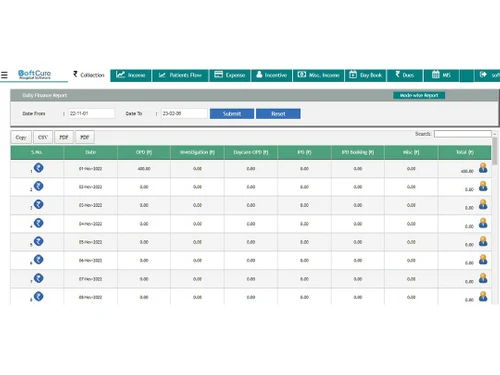500x375 pixels.
Task: Click the Mode wise Report button
Action: [419, 95]
